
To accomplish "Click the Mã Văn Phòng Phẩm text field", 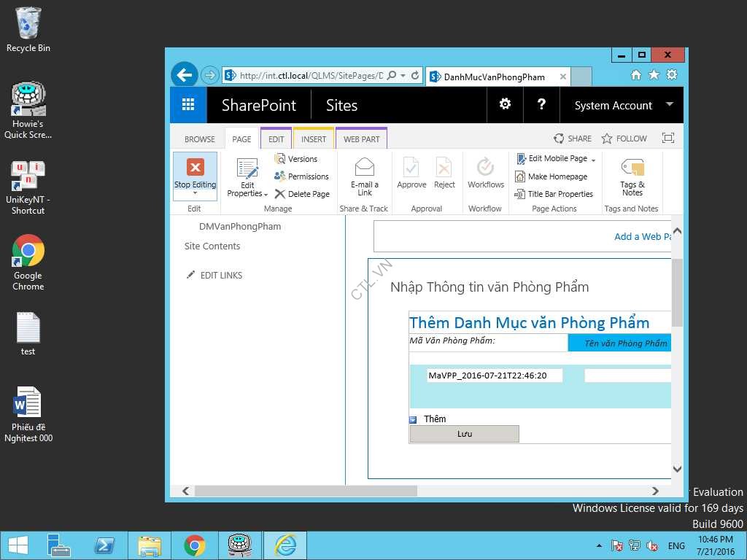I will tap(495, 376).
